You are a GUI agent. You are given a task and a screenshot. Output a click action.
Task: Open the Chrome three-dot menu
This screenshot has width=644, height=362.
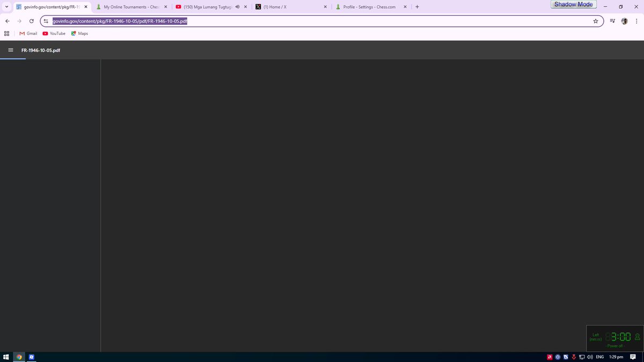pyautogui.click(x=636, y=21)
